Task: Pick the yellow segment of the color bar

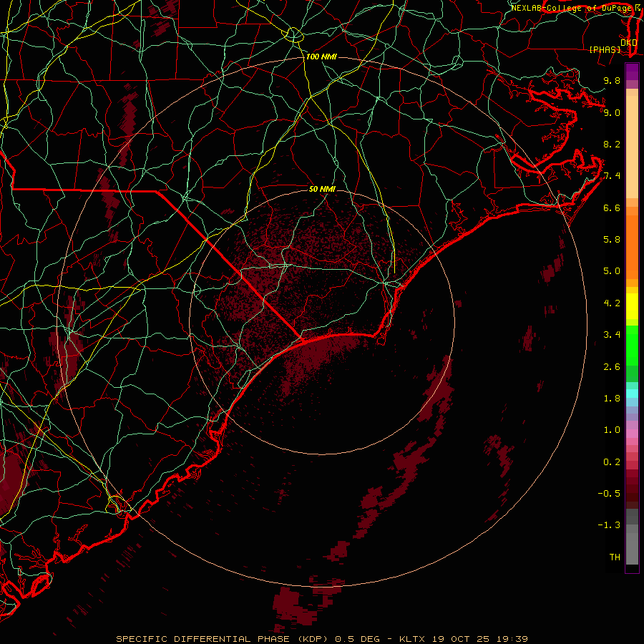Action: [632, 306]
